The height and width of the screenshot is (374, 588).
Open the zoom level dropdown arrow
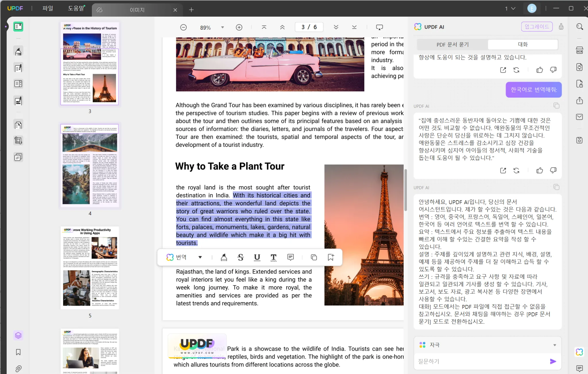pos(223,27)
